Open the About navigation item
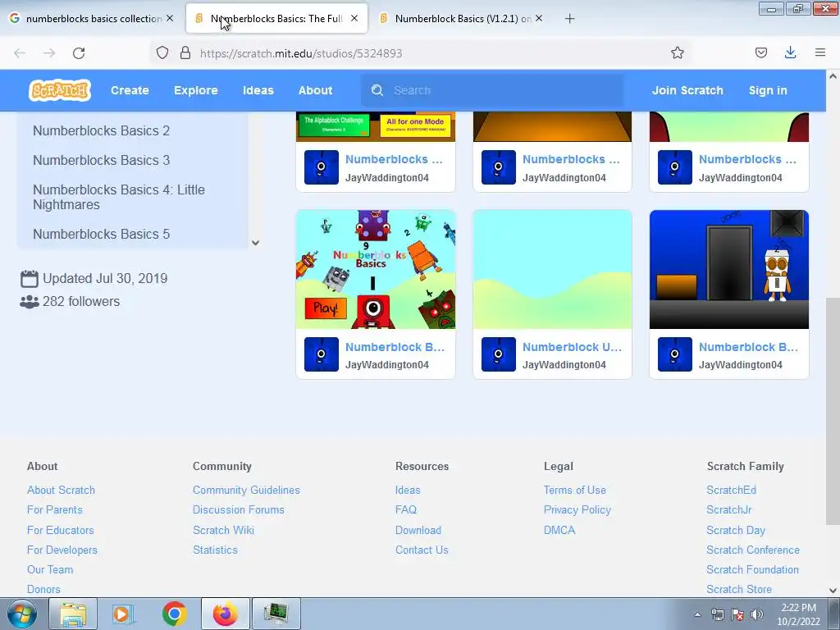Image resolution: width=840 pixels, height=630 pixels. click(316, 90)
